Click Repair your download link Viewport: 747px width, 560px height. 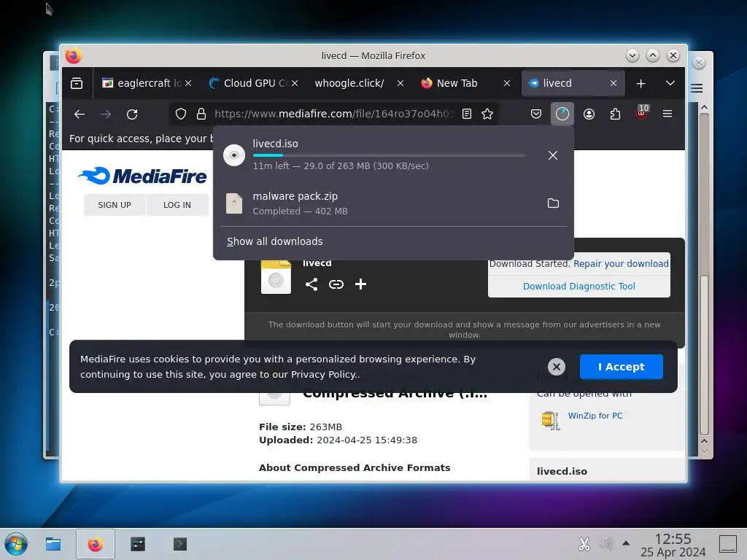coord(621,264)
